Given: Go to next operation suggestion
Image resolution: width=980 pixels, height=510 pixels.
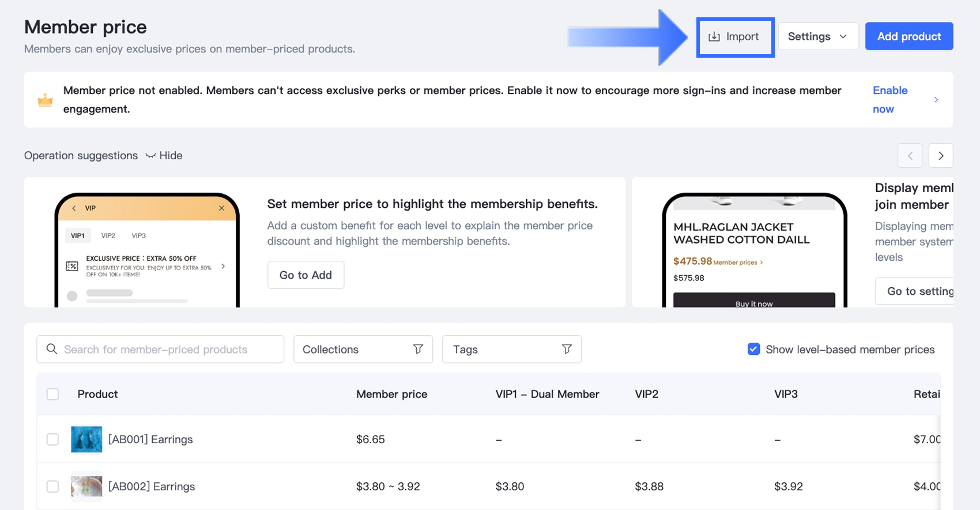Looking at the screenshot, I should point(941,156).
